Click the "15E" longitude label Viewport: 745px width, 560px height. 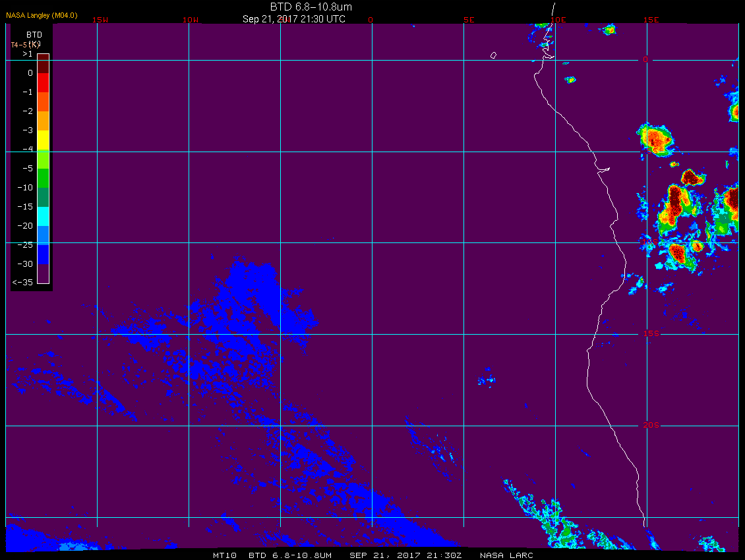point(651,20)
